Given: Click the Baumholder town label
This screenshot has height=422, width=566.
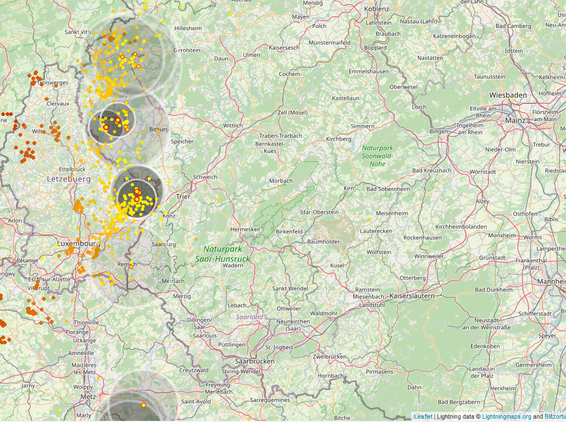Looking at the screenshot, I should 323,242.
